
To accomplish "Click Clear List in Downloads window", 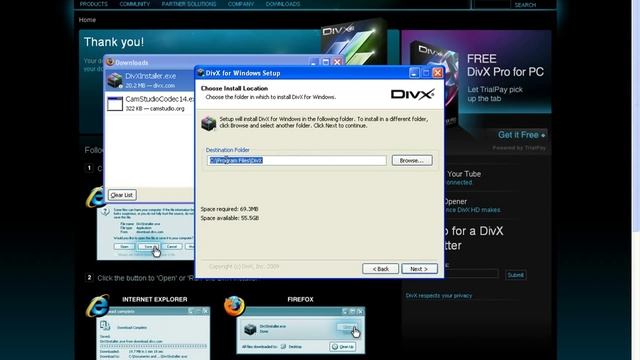I will [x=122, y=195].
